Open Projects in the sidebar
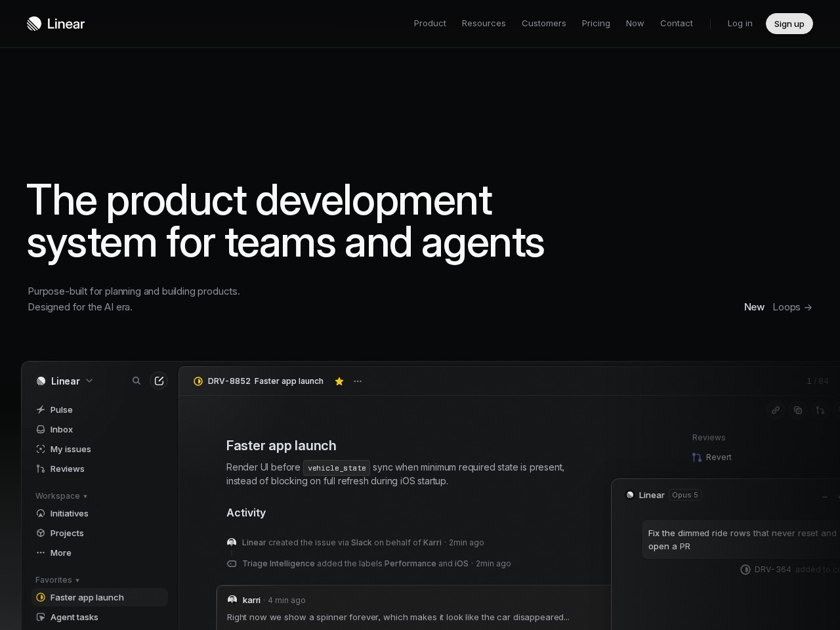This screenshot has width=840, height=630. click(100, 533)
